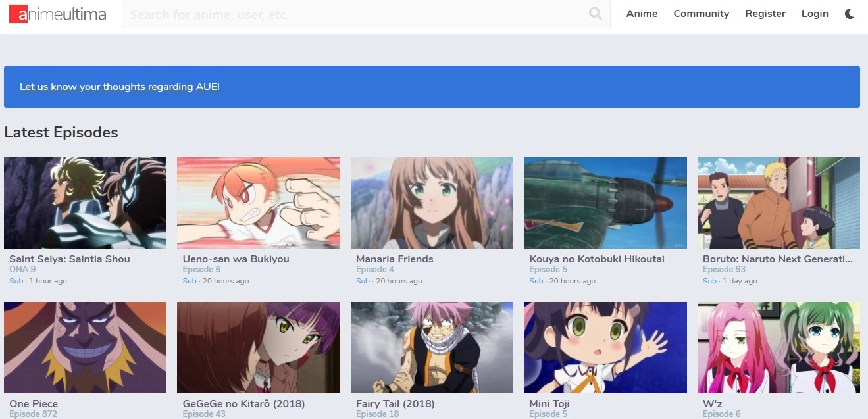Click Episode 43 under GeGeGe no Kitarō

click(x=204, y=414)
